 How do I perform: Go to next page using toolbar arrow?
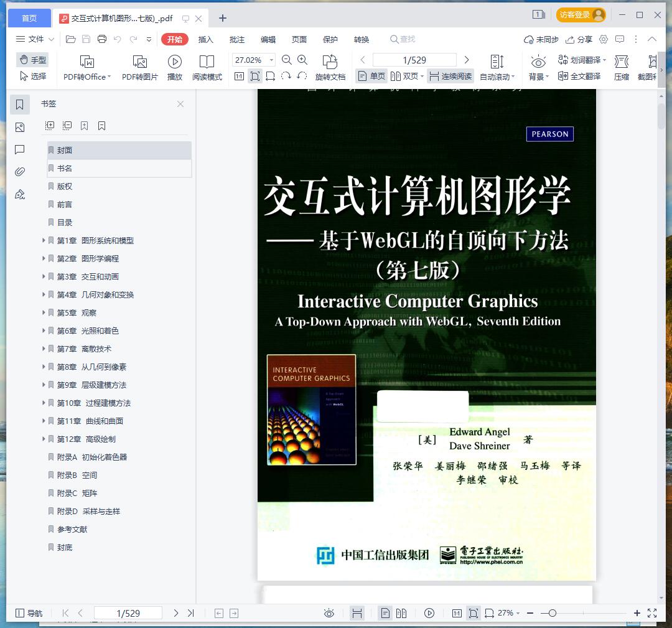pyautogui.click(x=467, y=60)
